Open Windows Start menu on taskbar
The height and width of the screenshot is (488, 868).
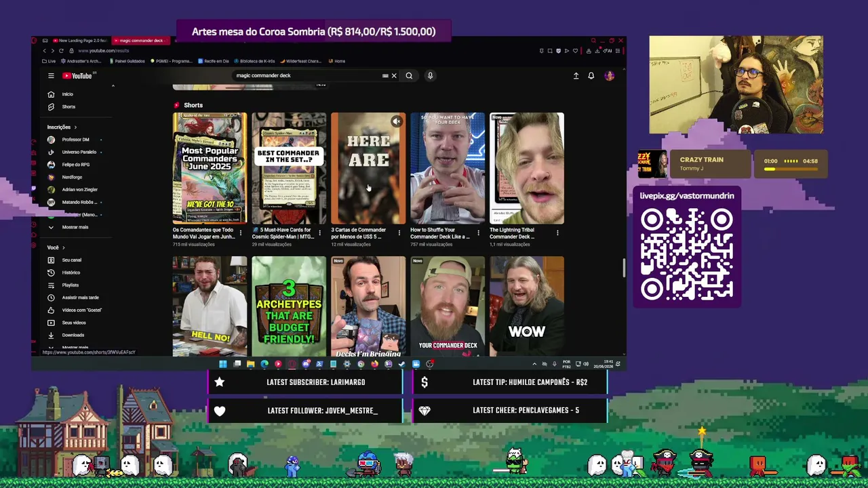tap(222, 364)
